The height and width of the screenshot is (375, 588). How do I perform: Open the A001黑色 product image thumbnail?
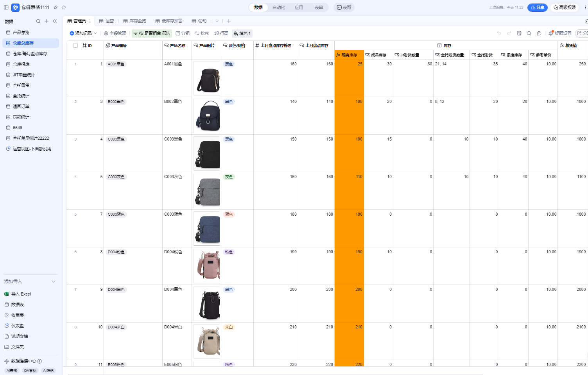[207, 78]
